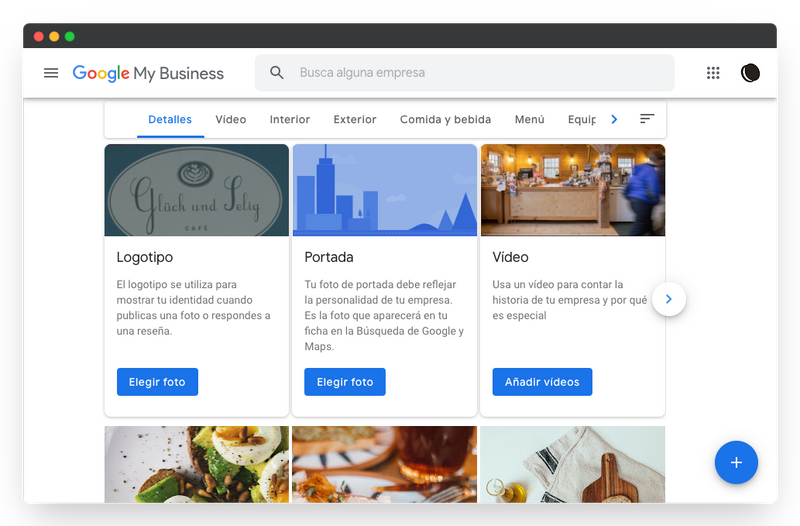
Task: Select the Detalles tab
Action: (x=170, y=119)
